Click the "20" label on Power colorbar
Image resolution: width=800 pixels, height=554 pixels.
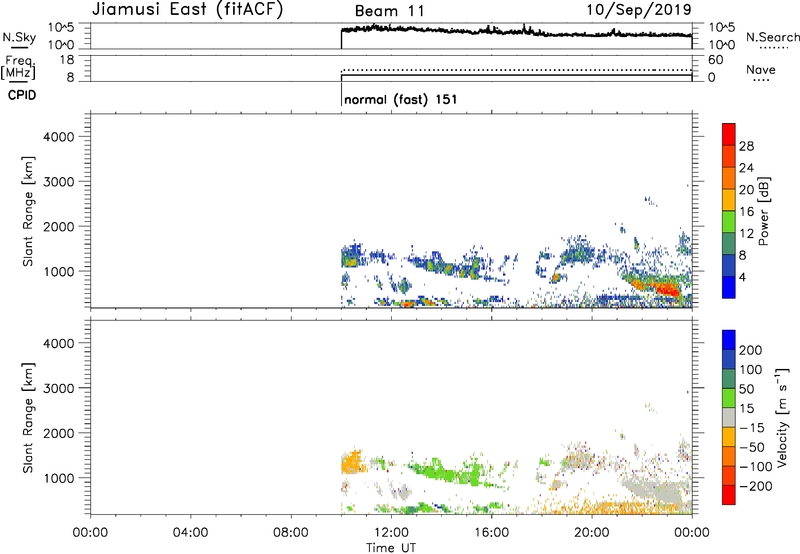[x=746, y=190]
